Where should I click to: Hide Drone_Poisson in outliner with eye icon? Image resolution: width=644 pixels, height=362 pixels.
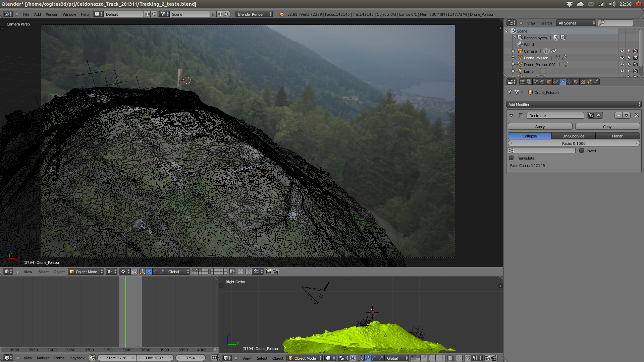pyautogui.click(x=622, y=58)
